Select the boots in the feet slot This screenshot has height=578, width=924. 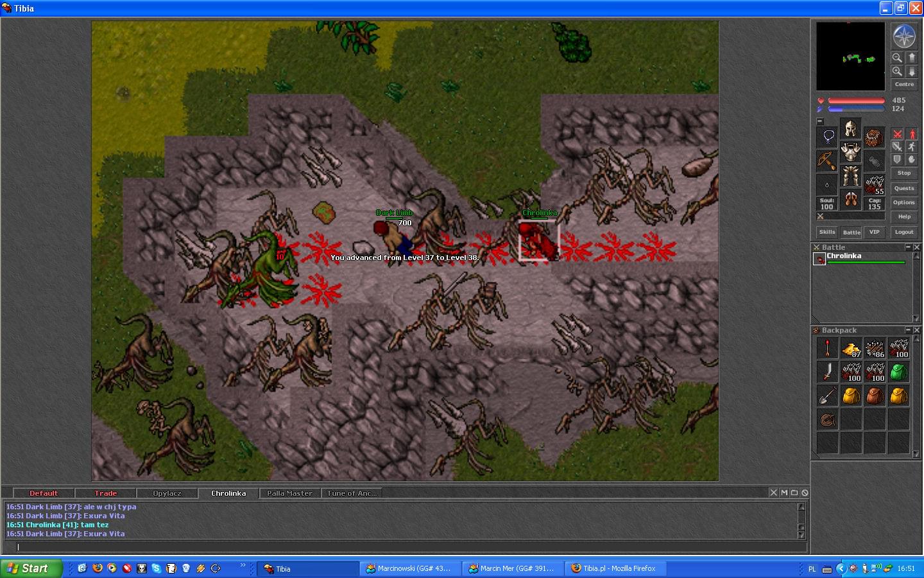point(851,200)
